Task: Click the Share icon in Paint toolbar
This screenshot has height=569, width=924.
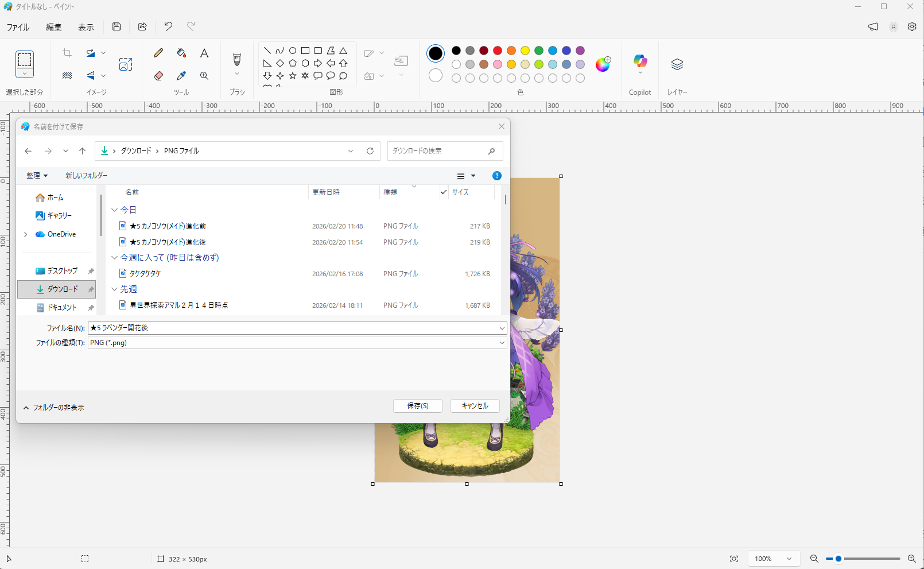Action: (x=142, y=26)
